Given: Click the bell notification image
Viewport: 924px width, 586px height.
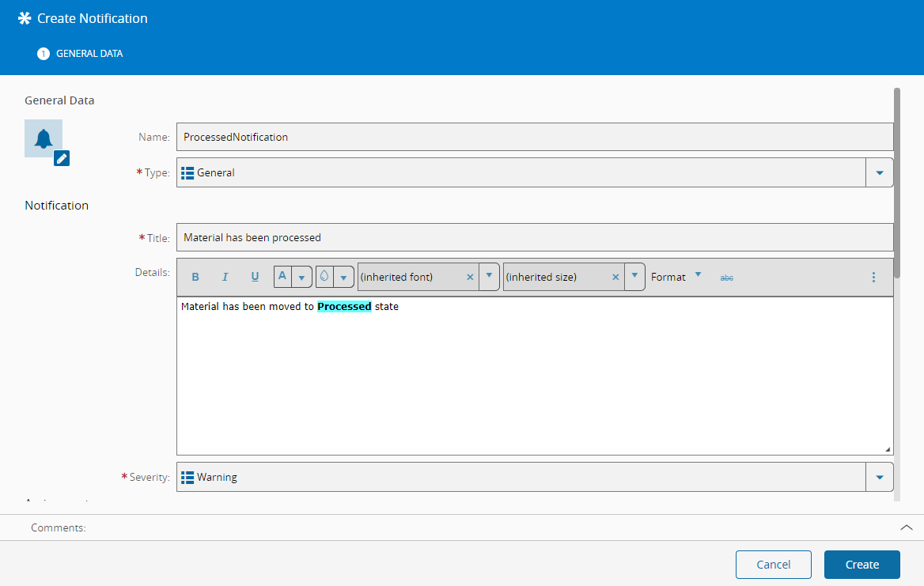Looking at the screenshot, I should coord(43,138).
